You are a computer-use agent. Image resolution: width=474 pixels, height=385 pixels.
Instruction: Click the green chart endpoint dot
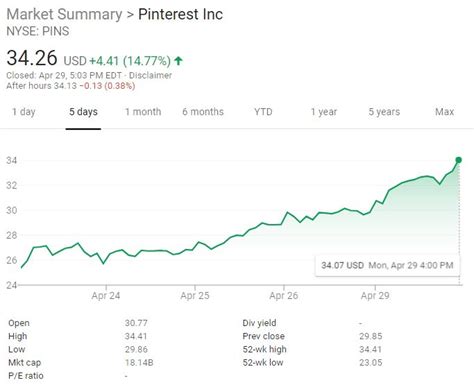pyautogui.click(x=459, y=160)
